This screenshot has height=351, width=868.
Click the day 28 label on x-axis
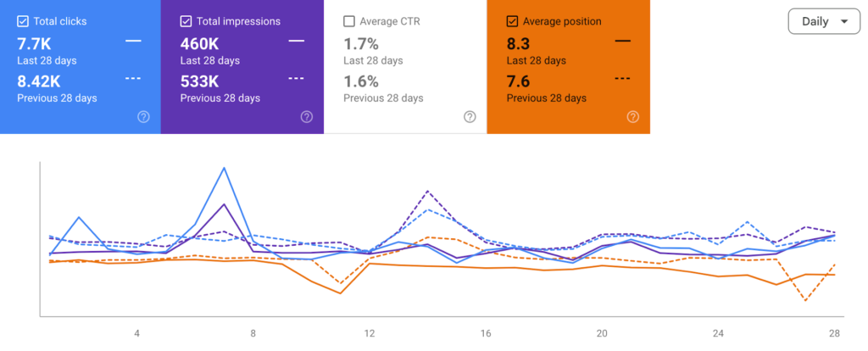coord(835,333)
